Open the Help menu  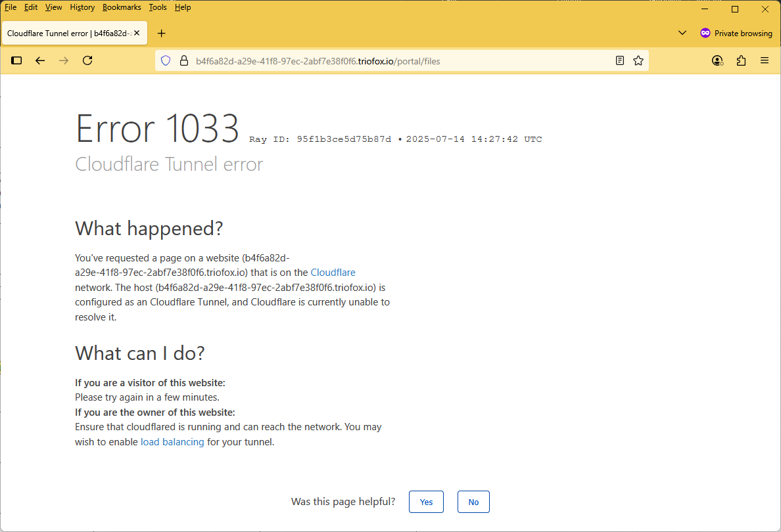[183, 7]
